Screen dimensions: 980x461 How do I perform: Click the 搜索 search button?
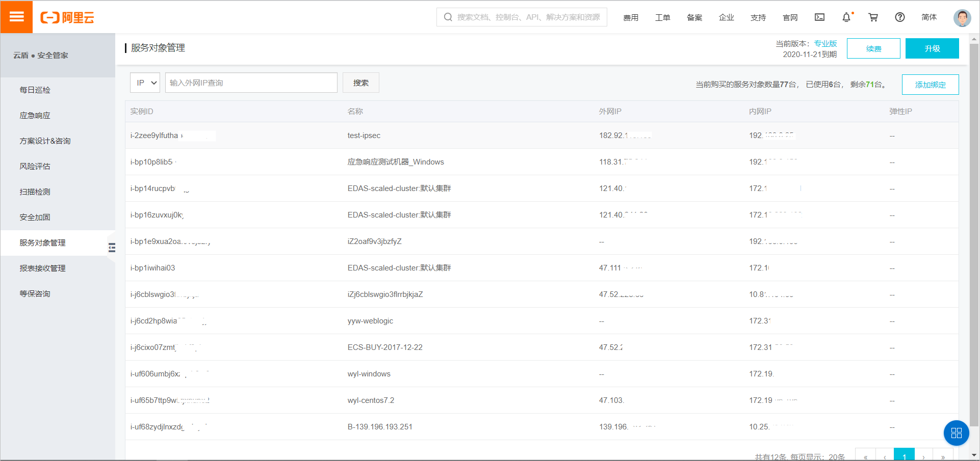coord(361,83)
